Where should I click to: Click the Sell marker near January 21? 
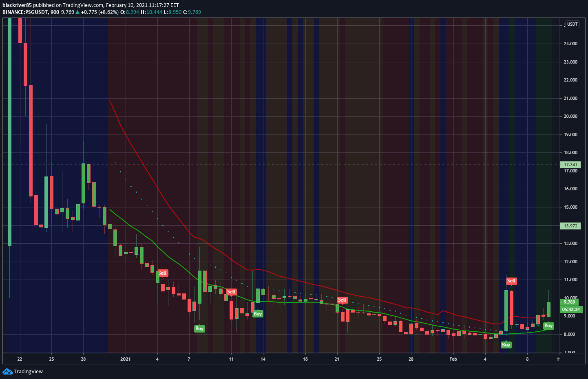point(342,300)
